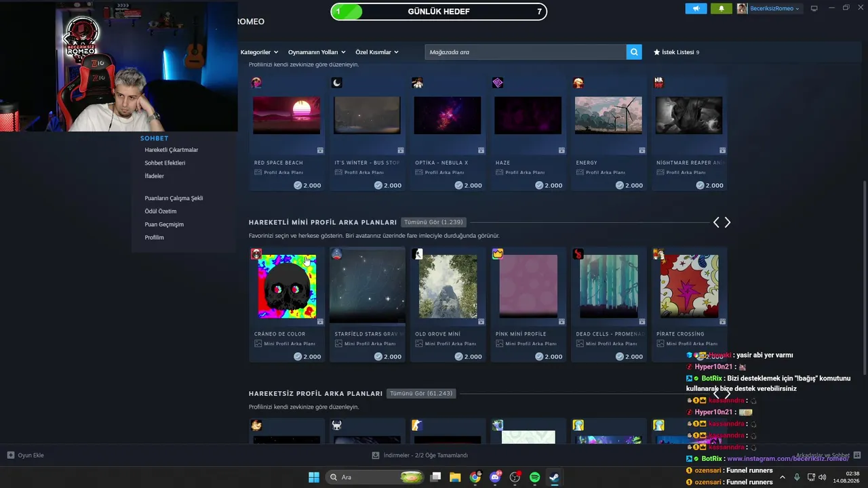Click Tümünü Gör (1.239) button
The width and height of the screenshot is (868, 488).
(x=433, y=222)
